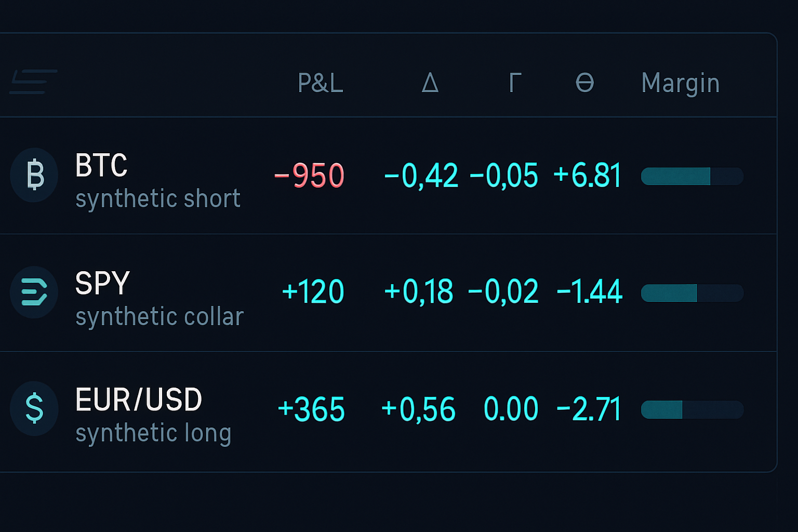This screenshot has height=532, width=798.
Task: Click the synthetic short label under BTC
Action: click(x=157, y=198)
